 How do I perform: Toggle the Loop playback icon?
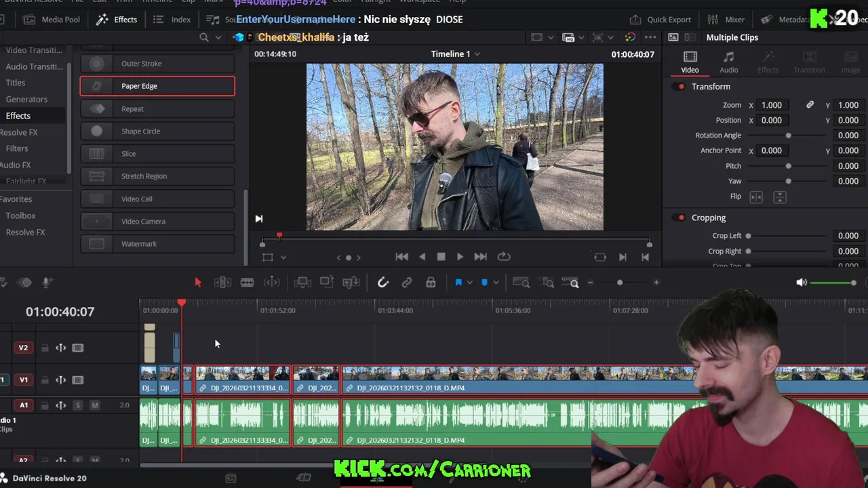click(x=503, y=257)
